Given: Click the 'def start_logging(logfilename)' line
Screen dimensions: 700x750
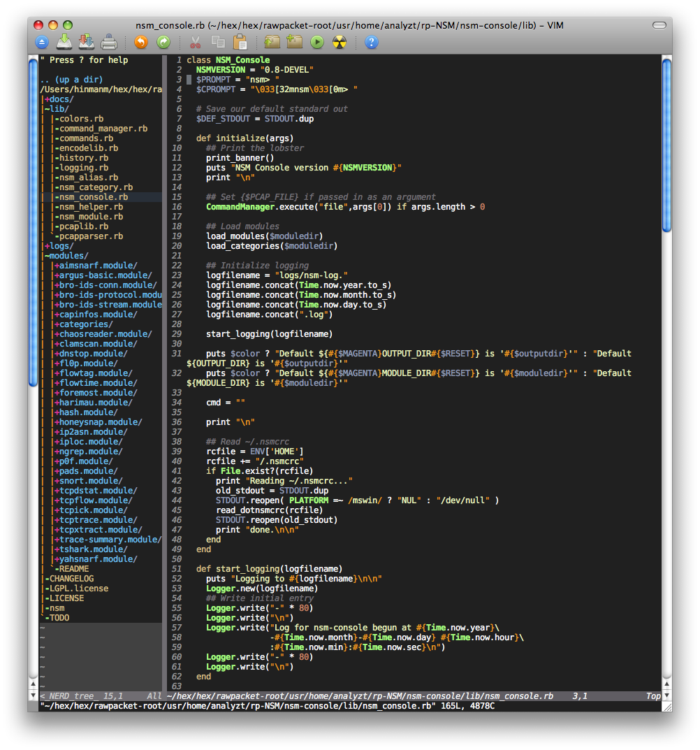Looking at the screenshot, I should click(x=269, y=569).
